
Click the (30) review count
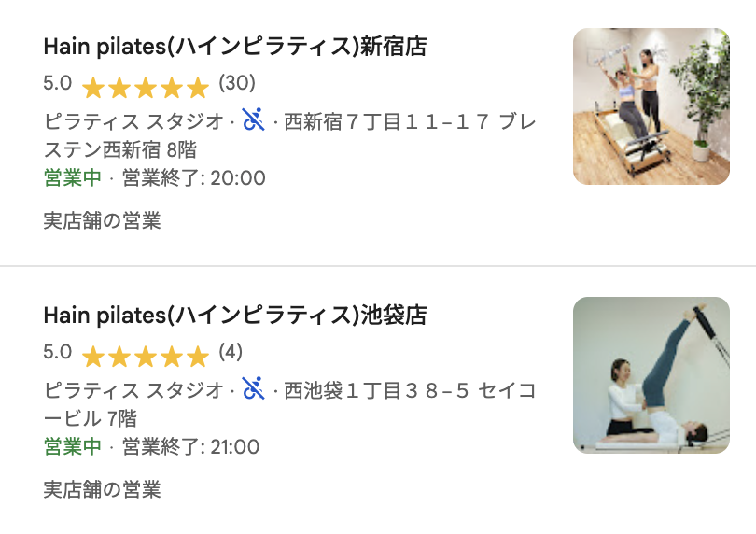click(237, 83)
